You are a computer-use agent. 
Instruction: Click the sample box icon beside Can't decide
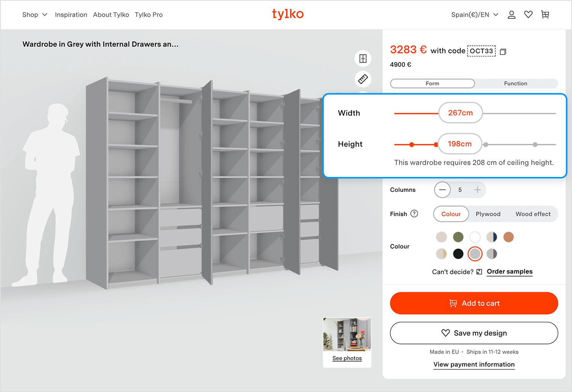coord(479,272)
